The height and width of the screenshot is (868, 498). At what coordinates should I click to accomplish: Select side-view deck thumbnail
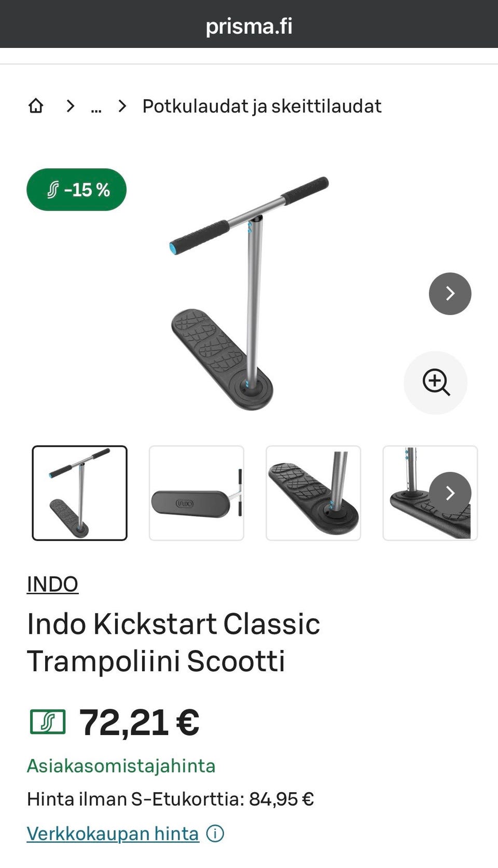click(197, 493)
